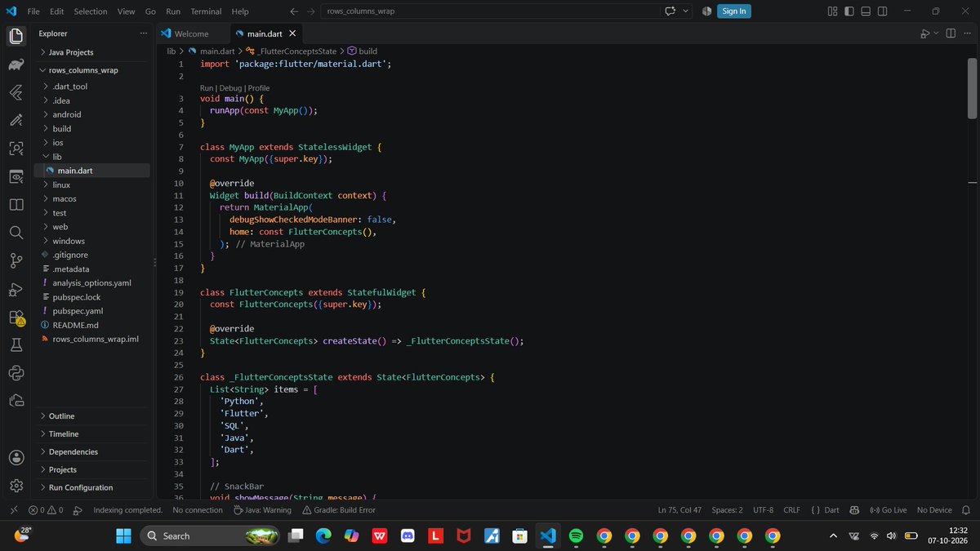Open the editor More Actions ellipsis
The height and width of the screenshot is (551, 980).
(x=966, y=33)
